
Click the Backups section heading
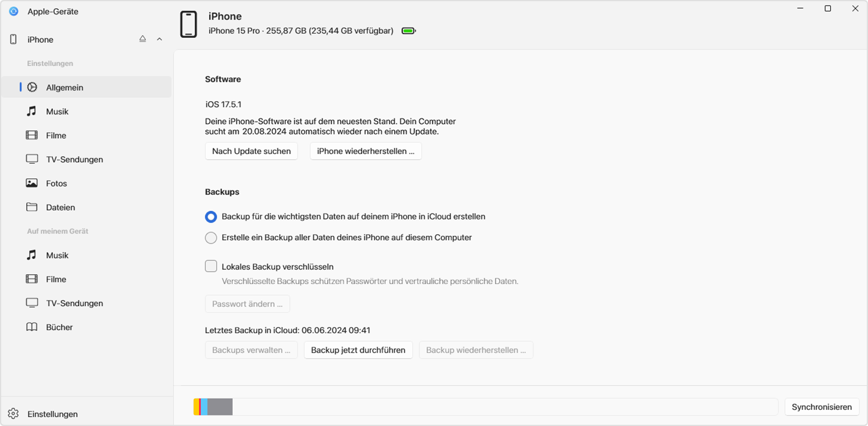(x=222, y=192)
